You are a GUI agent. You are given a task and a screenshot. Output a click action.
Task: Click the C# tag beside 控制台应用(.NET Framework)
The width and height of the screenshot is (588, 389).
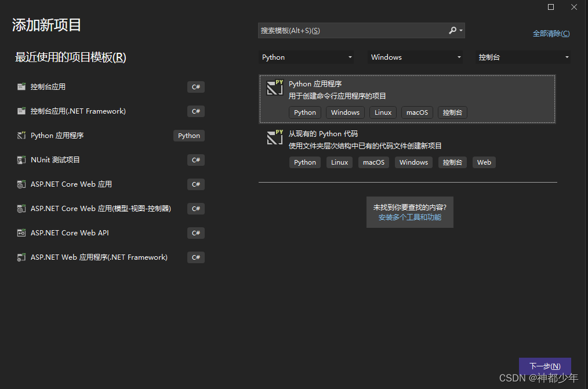click(196, 111)
